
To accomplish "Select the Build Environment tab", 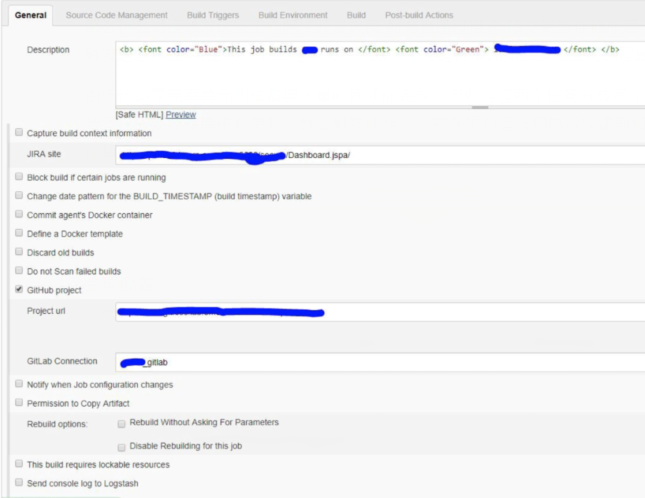I will point(292,15).
